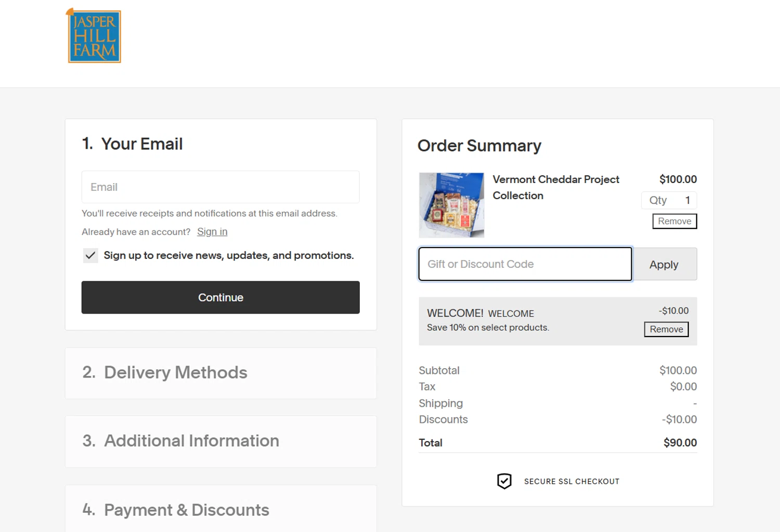Click the Jasper Hill Farm logo
Image resolution: width=780 pixels, height=532 pixels.
(x=94, y=36)
